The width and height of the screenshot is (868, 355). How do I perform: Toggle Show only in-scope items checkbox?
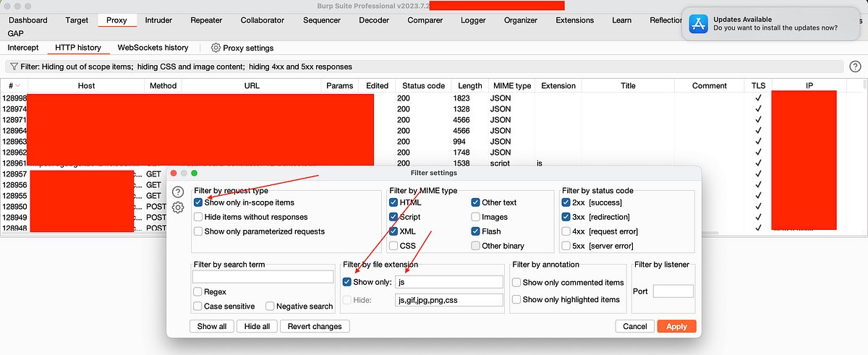point(198,203)
